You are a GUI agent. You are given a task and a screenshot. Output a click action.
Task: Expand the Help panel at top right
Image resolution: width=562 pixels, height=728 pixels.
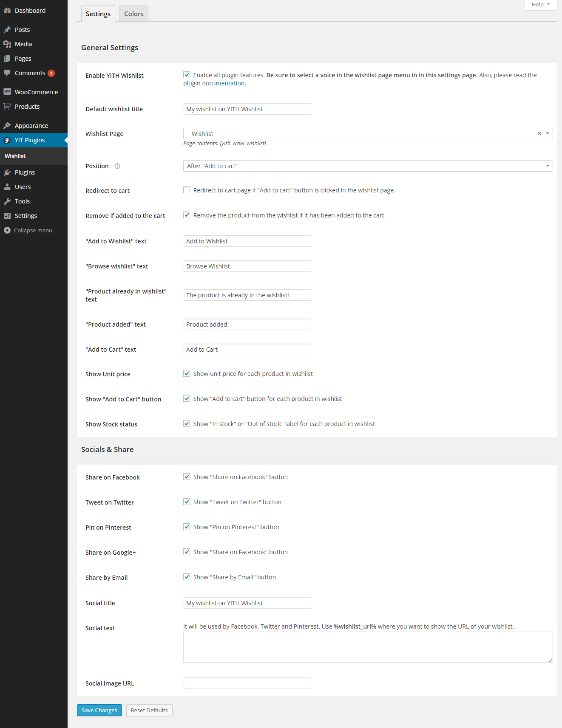[x=540, y=5]
